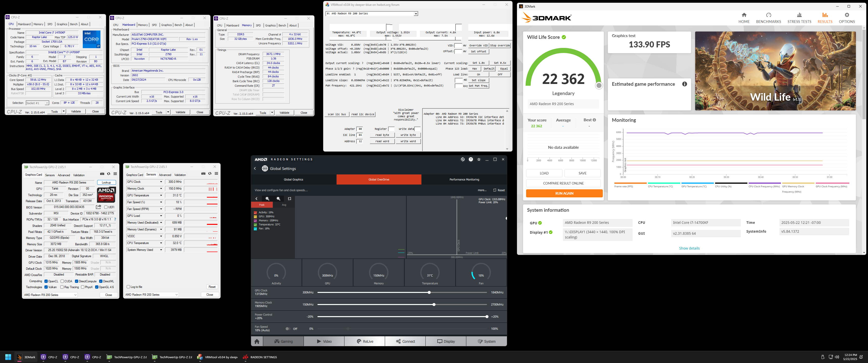Screen dimensions: 868x363
Task: Open the Windows Start menu
Action: point(8,357)
